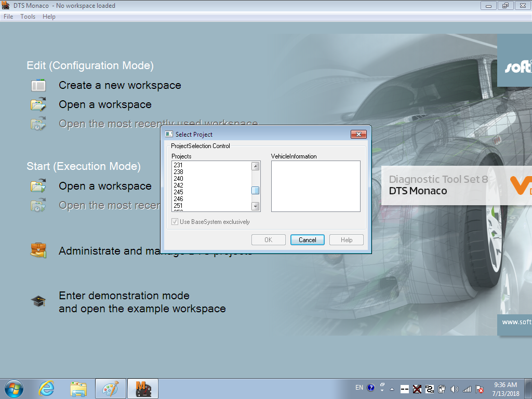532x399 pixels.
Task: Click the help question mark tray icon
Action: 371,388
